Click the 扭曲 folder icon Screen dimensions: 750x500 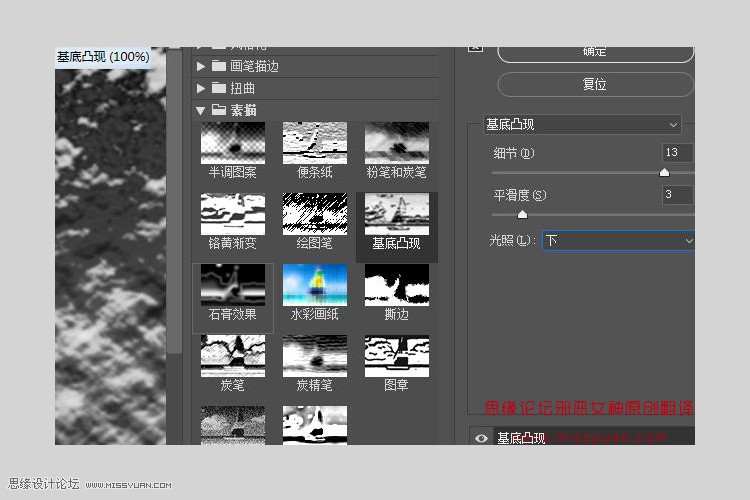coord(219,88)
